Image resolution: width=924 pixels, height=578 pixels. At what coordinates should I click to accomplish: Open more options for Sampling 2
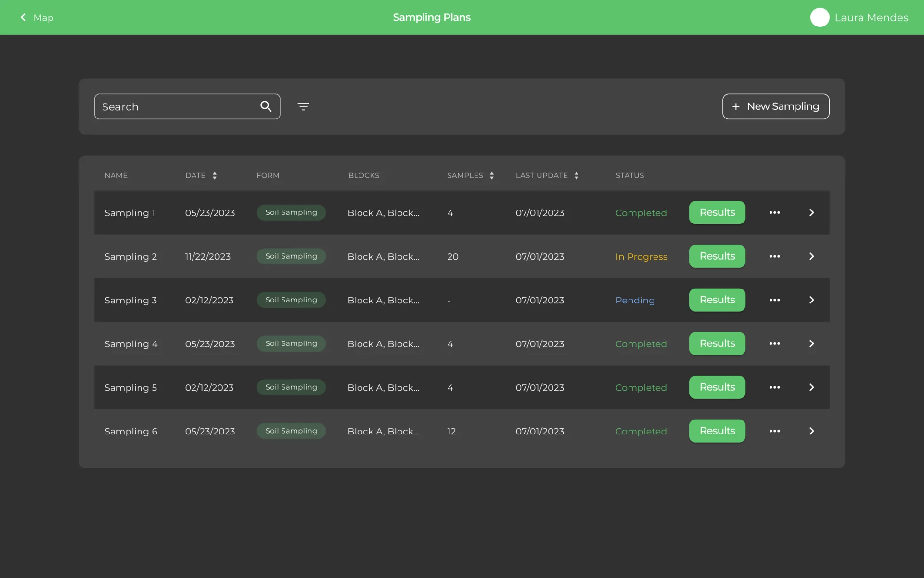point(774,256)
